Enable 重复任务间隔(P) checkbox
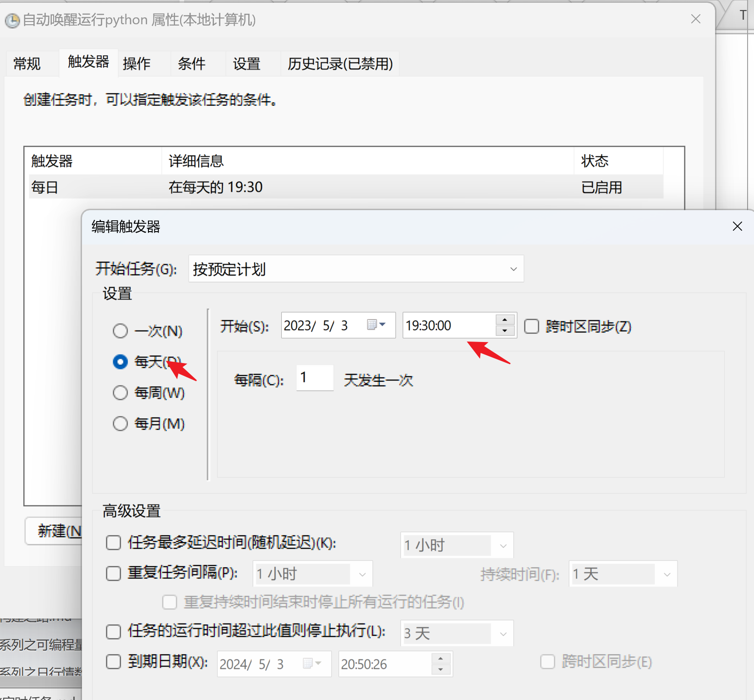This screenshot has height=700, width=754. coord(114,573)
